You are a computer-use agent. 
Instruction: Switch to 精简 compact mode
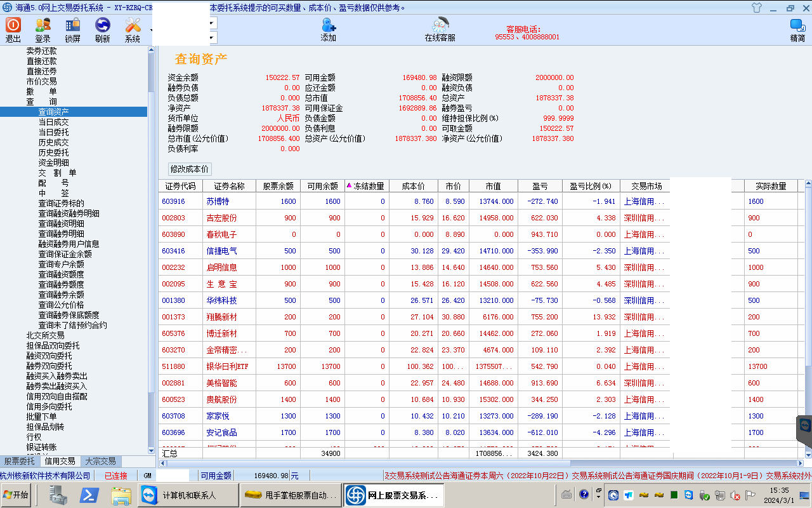click(797, 29)
